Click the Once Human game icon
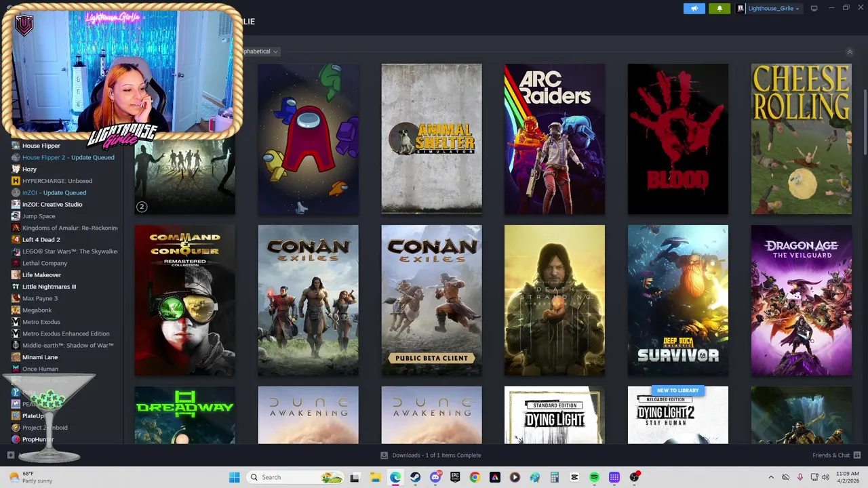 [16, 369]
